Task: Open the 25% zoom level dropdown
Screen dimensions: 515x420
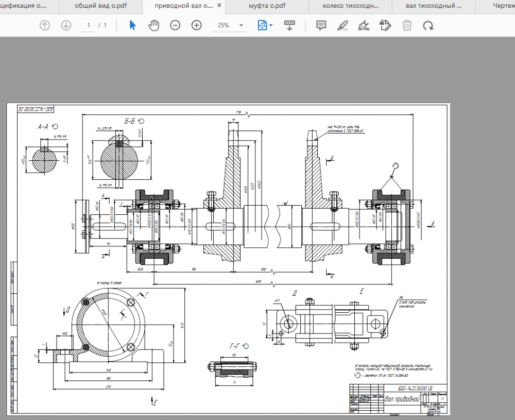Action: point(241,25)
